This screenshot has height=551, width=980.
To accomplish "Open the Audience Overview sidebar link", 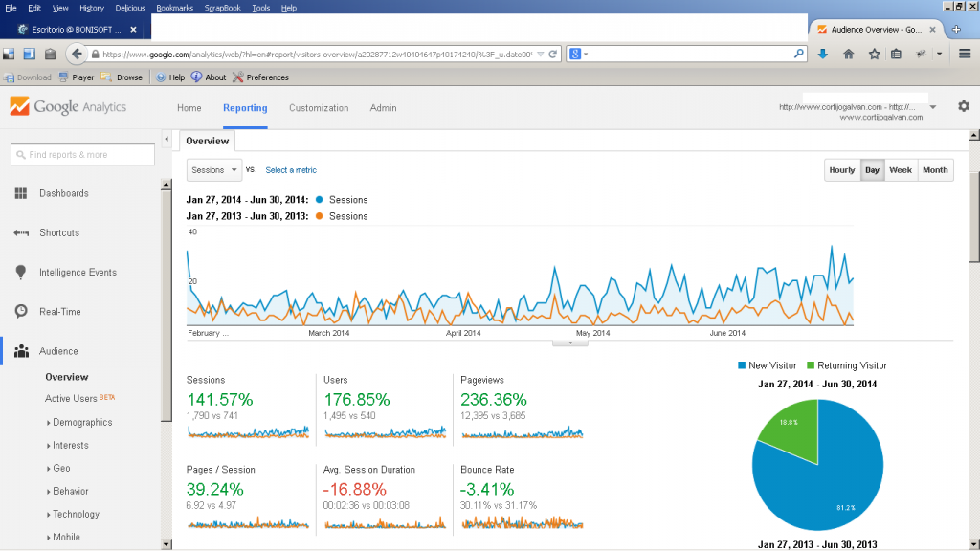I will tap(67, 377).
